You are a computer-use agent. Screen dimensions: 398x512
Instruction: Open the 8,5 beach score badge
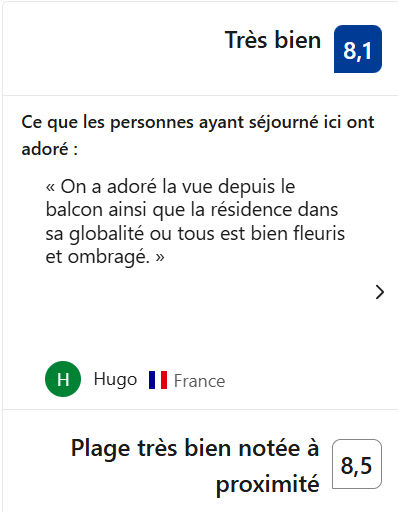(357, 464)
